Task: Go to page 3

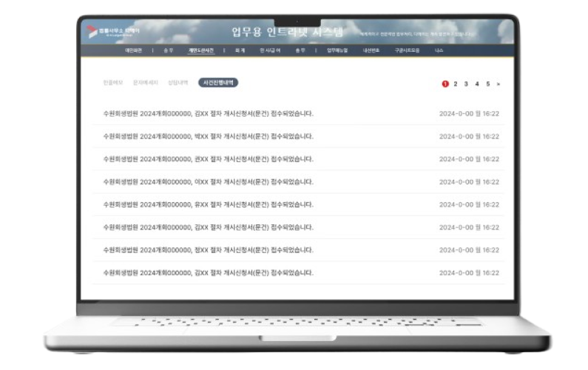Action: 466,84
